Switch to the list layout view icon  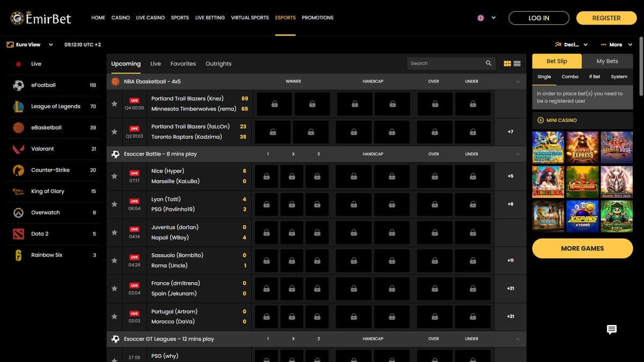517,63
